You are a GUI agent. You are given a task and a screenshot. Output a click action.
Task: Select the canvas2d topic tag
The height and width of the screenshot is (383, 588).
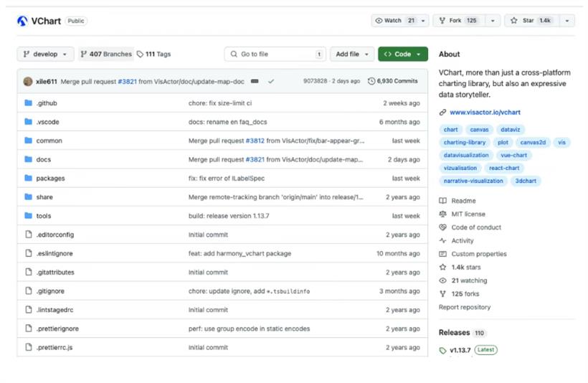[x=533, y=142]
